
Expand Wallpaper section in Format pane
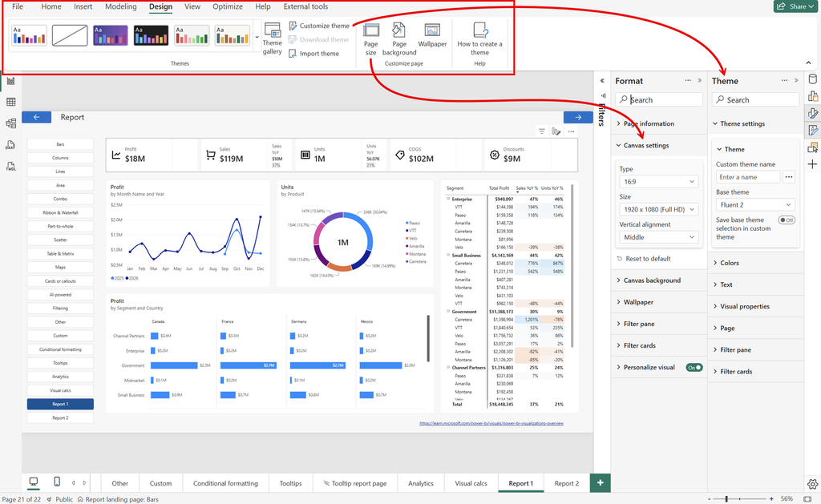659,302
